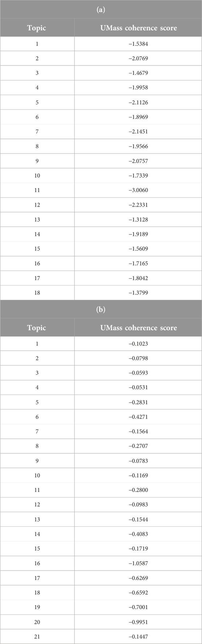Click the score −0.0531 for topic 4

tap(138, 387)
